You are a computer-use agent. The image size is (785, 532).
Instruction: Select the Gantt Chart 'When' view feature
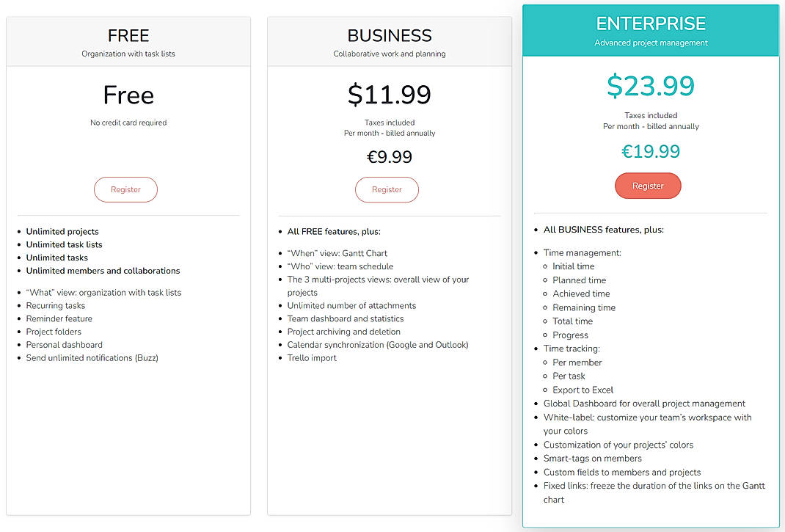[x=337, y=252]
